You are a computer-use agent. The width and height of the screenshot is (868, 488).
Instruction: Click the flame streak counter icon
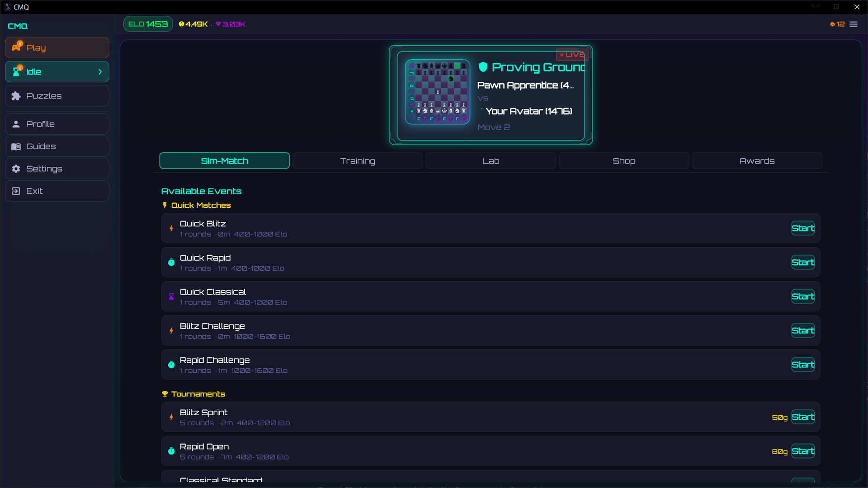tap(832, 24)
